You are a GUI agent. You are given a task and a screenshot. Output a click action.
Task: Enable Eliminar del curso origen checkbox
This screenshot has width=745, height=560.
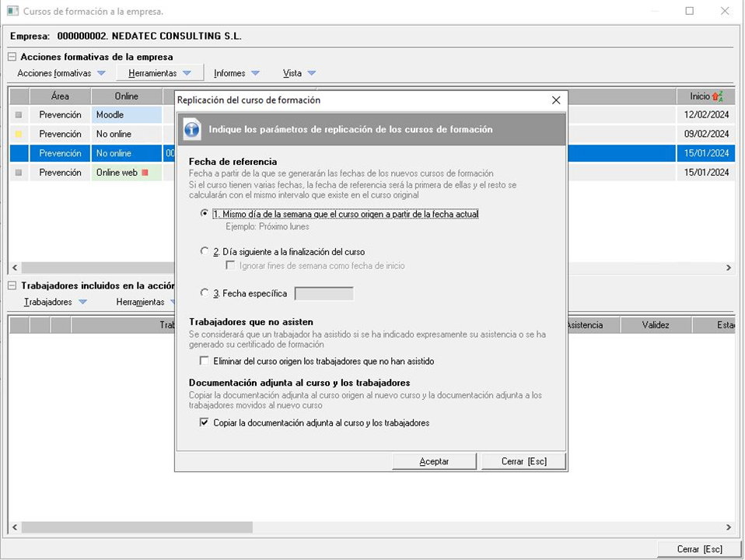pyautogui.click(x=205, y=361)
